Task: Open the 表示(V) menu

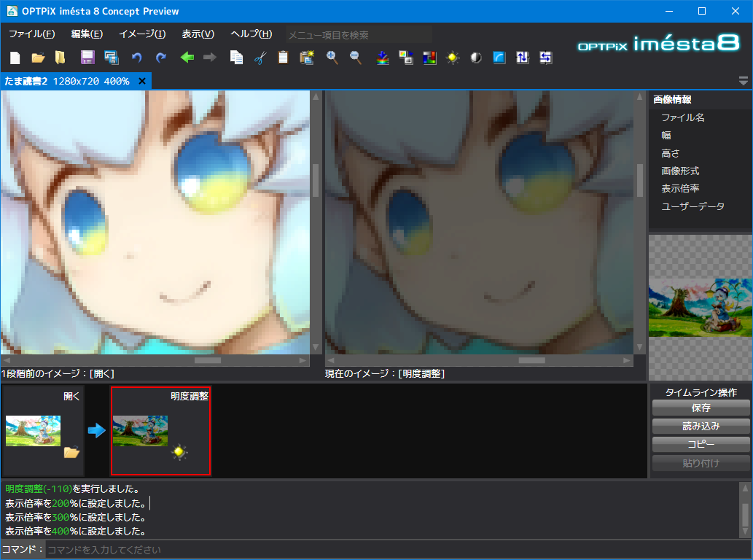Action: 198,34
